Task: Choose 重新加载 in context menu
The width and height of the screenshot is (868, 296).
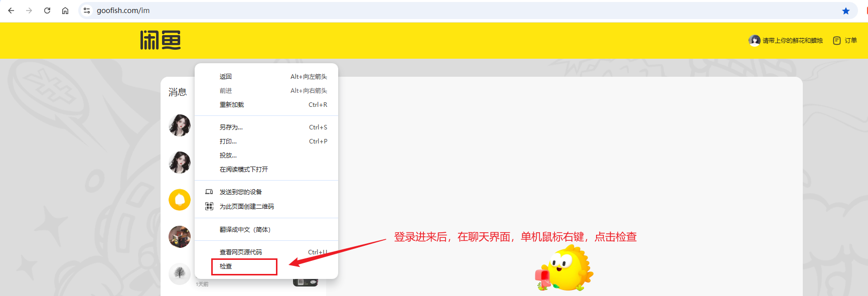Action: tap(232, 105)
